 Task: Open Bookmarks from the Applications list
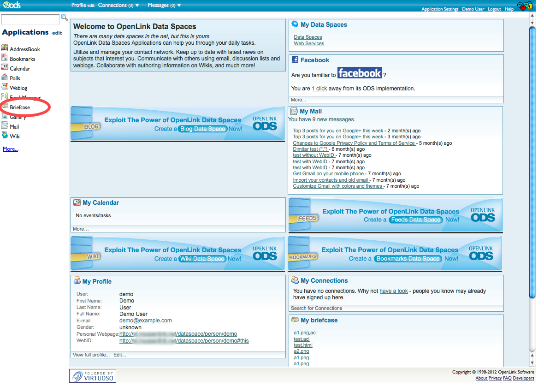tap(22, 59)
